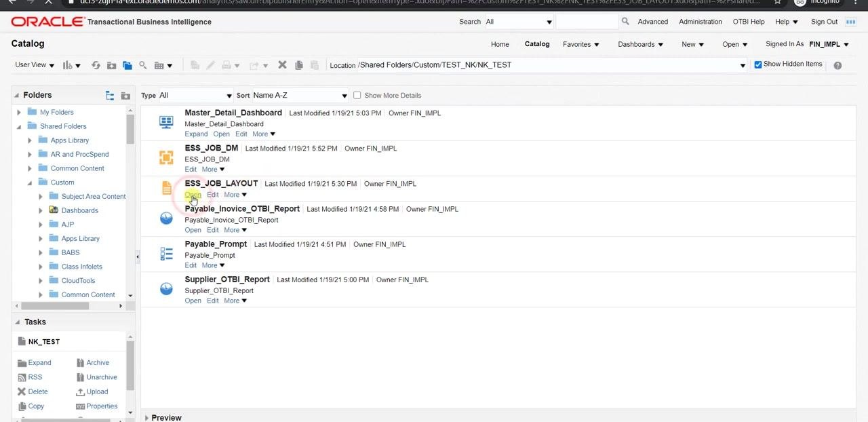Image resolution: width=868 pixels, height=422 pixels.
Task: Open the Type filter dropdown
Action: pyautogui.click(x=195, y=96)
